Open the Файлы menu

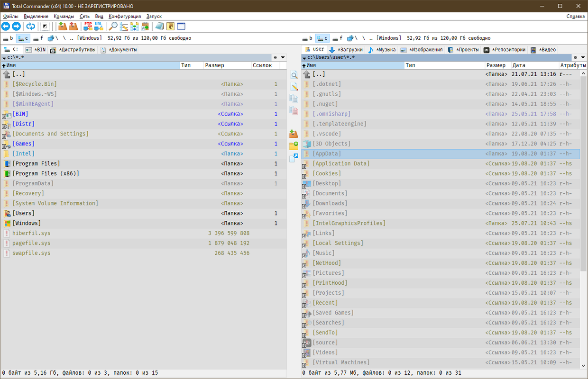(x=10, y=16)
